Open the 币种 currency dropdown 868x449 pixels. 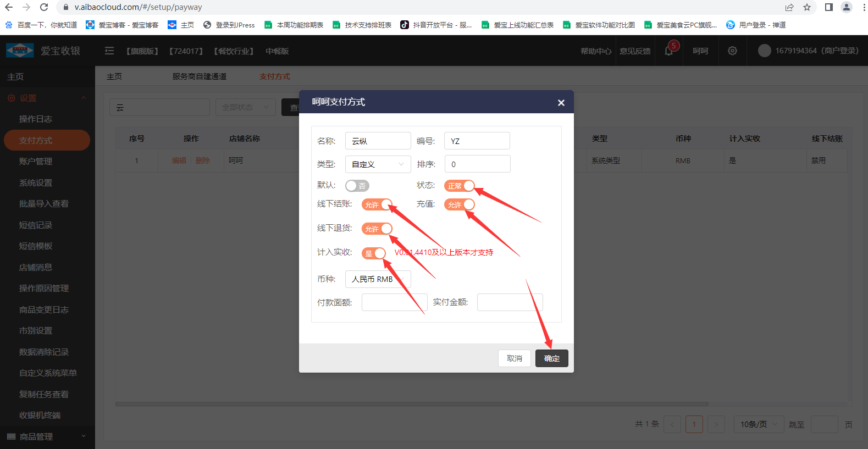point(378,279)
